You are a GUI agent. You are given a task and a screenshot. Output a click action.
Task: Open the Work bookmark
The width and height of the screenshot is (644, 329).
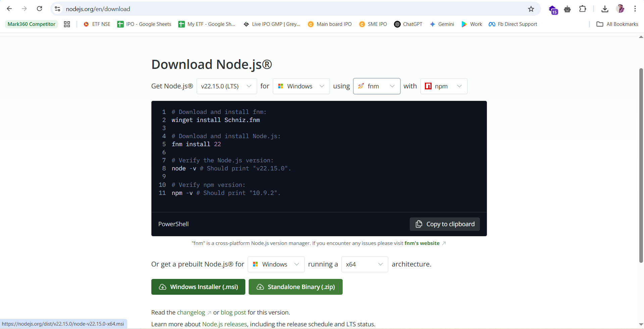click(x=472, y=24)
